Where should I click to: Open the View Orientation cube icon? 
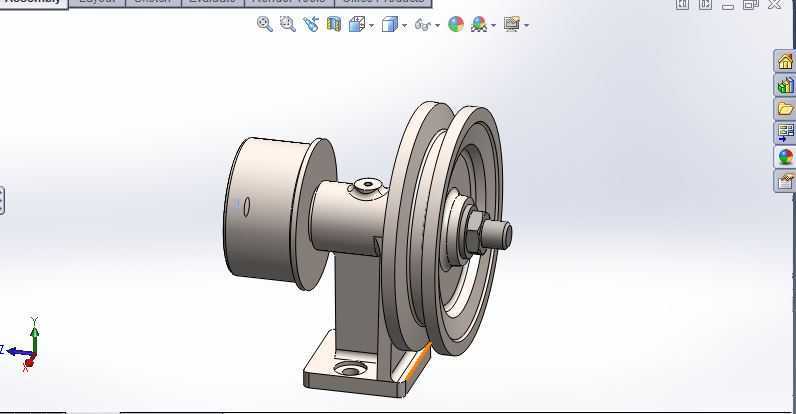pos(357,24)
